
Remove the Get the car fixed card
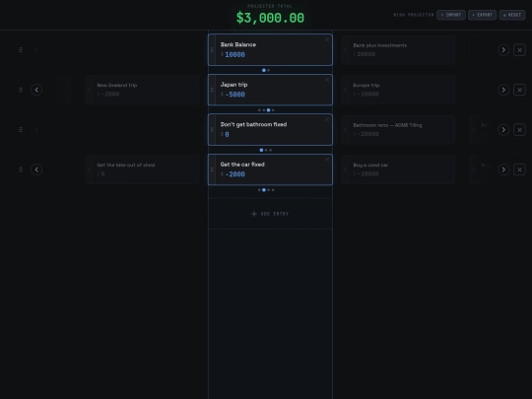tap(327, 160)
